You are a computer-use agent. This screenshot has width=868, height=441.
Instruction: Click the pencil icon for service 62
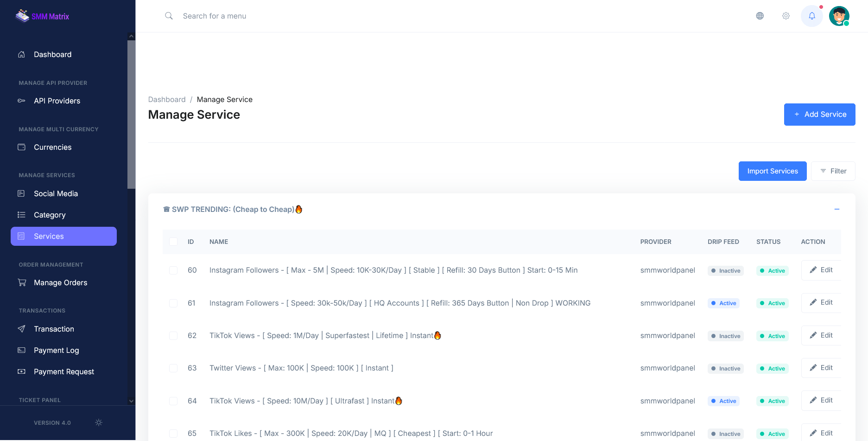pos(813,335)
